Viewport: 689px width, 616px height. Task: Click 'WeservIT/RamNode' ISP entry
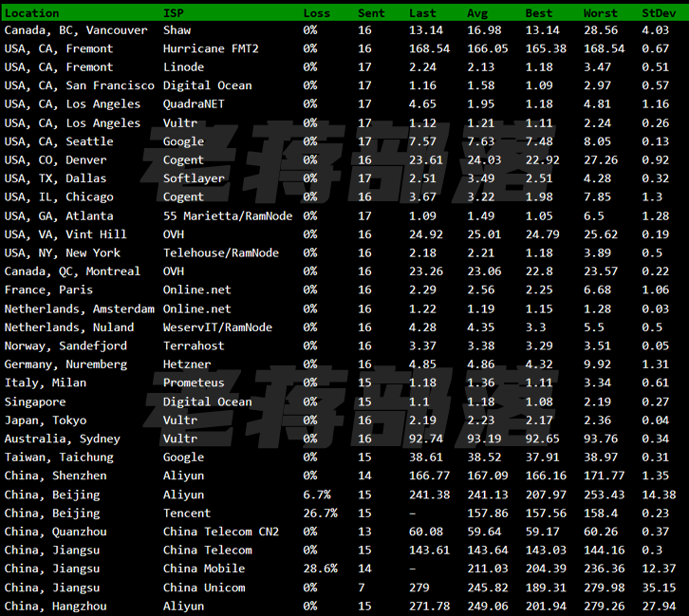tap(217, 327)
